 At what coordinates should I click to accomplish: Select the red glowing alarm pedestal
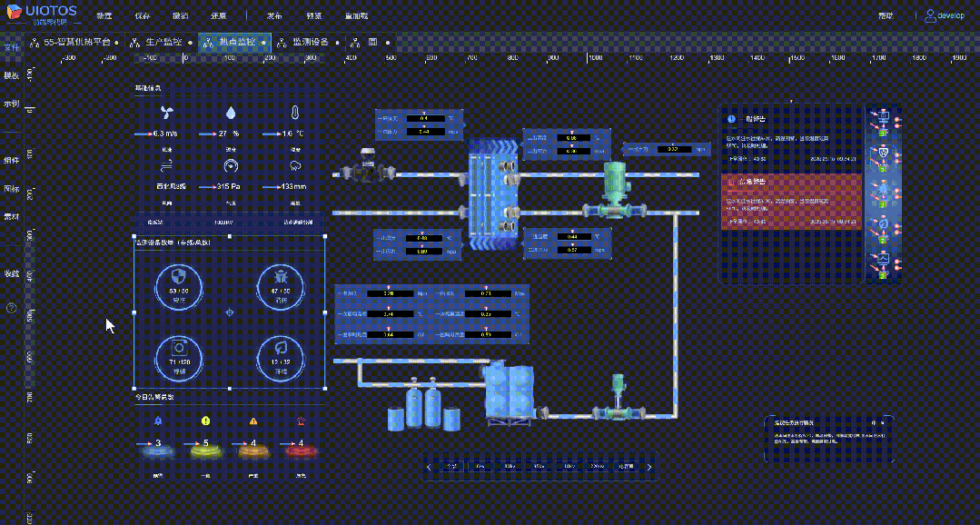pyautogui.click(x=302, y=451)
